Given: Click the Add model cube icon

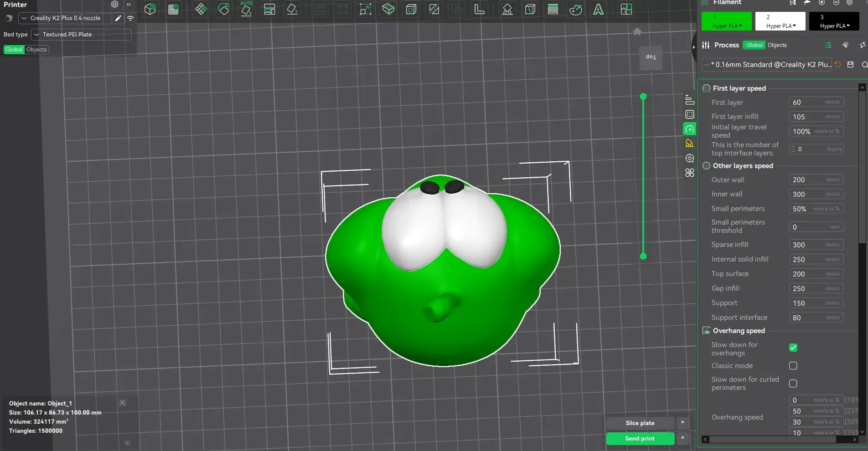Looking at the screenshot, I should coord(150,9).
